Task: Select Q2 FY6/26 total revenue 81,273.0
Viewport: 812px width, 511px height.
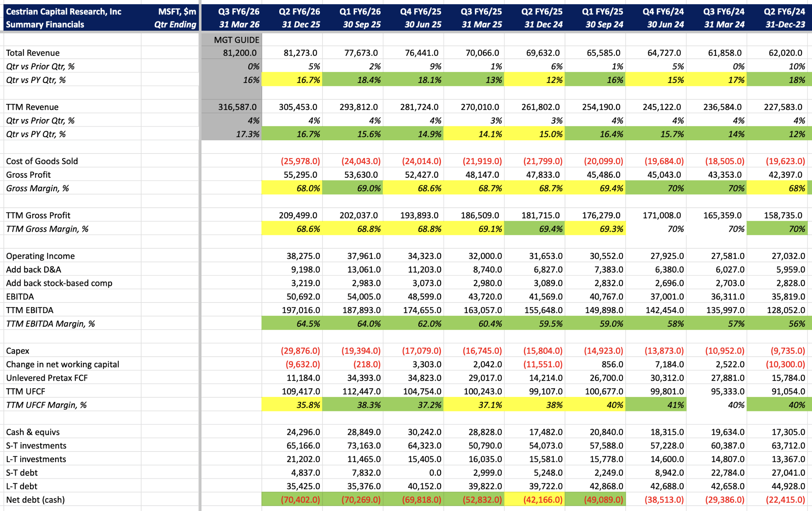Action: (300, 53)
